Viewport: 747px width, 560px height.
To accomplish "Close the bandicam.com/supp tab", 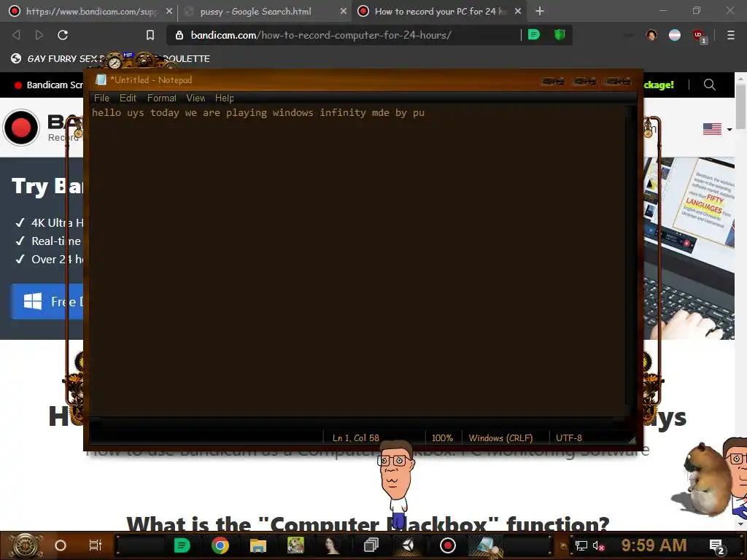I will click(x=169, y=11).
